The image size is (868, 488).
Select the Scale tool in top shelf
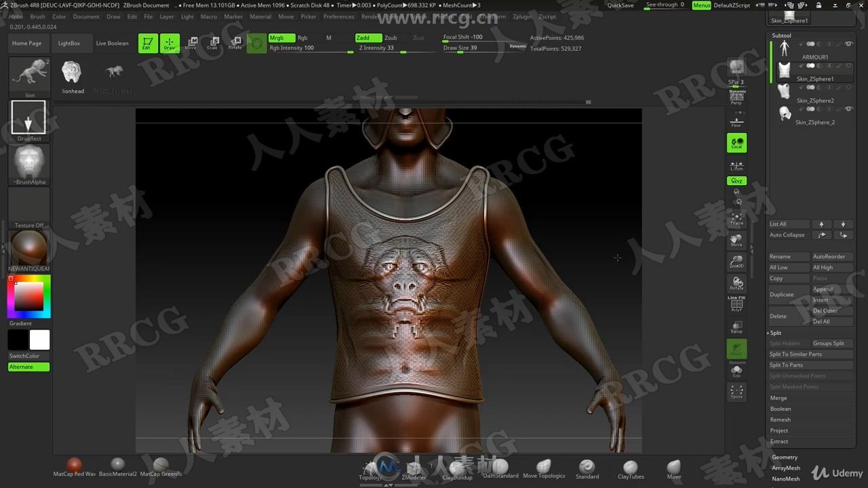point(212,43)
